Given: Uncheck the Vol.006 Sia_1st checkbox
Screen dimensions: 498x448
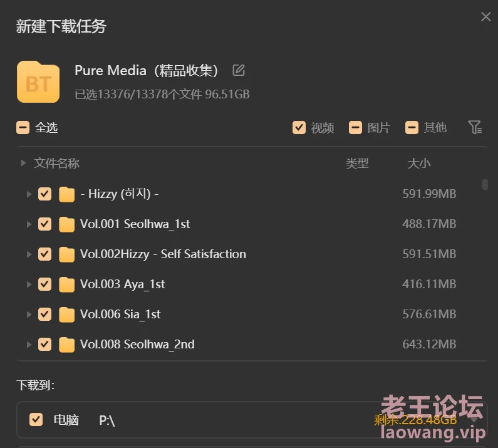Looking at the screenshot, I should click(x=44, y=315).
